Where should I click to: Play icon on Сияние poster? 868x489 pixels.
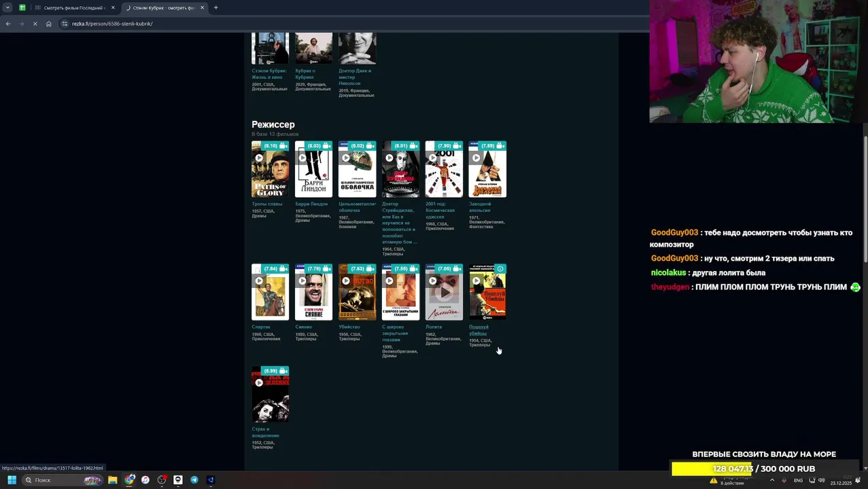click(302, 281)
